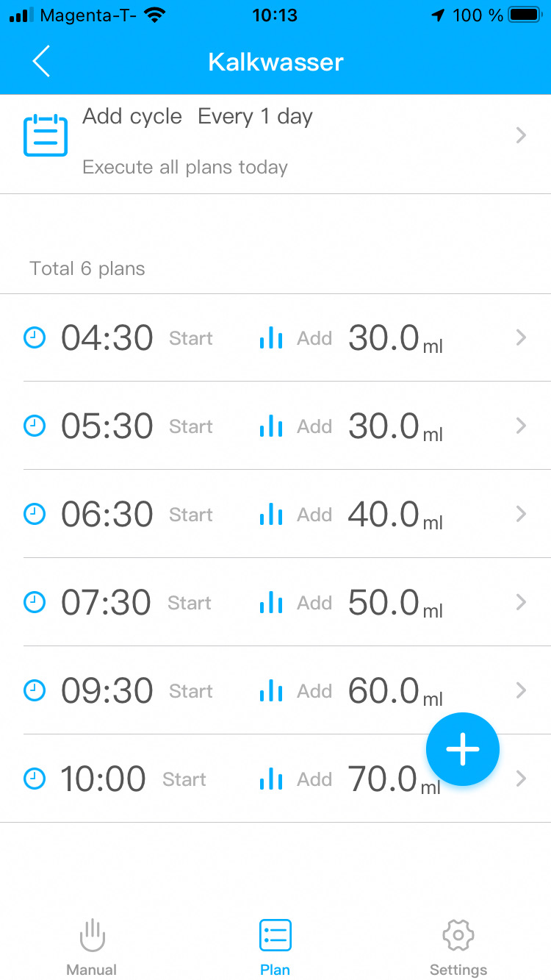
Task: Tap the Add cycle calendar icon
Action: [46, 135]
